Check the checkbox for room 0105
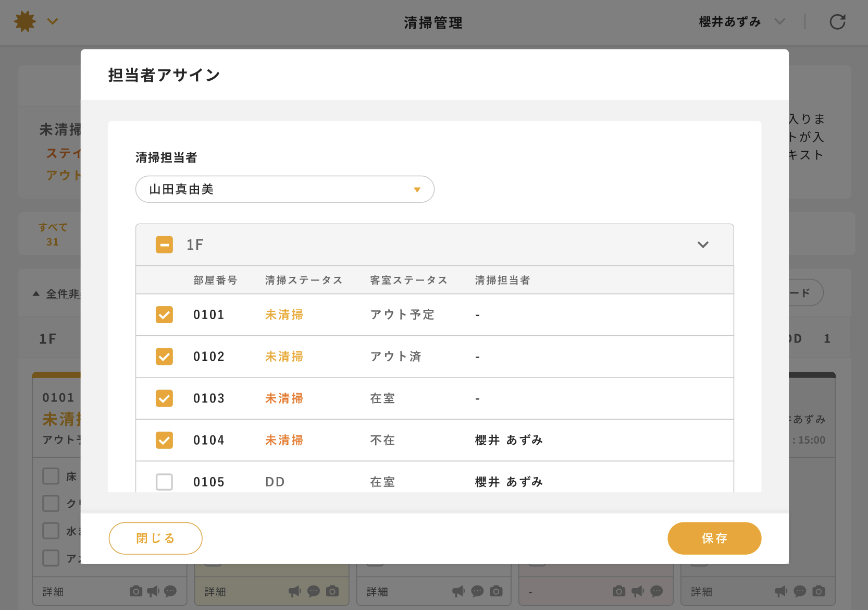The image size is (868, 610). (164, 482)
